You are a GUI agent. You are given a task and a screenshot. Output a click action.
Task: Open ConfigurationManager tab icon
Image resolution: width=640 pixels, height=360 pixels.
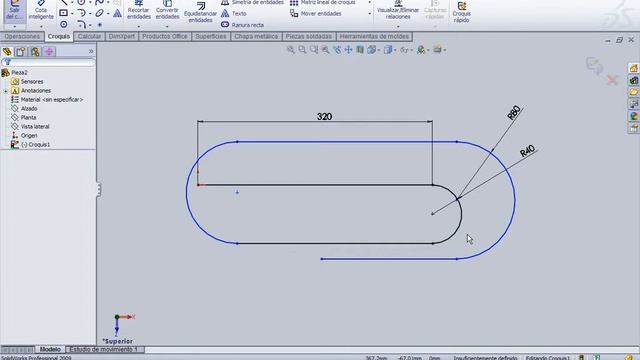(x=35, y=51)
